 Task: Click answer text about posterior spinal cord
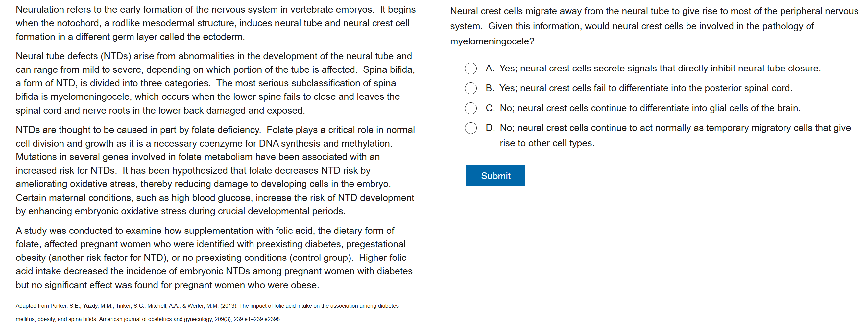coord(645,88)
